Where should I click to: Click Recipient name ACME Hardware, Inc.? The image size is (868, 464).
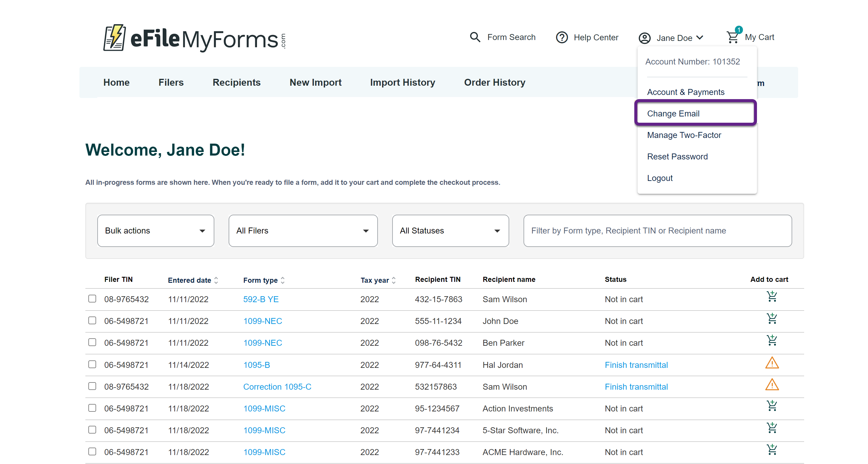click(523, 452)
